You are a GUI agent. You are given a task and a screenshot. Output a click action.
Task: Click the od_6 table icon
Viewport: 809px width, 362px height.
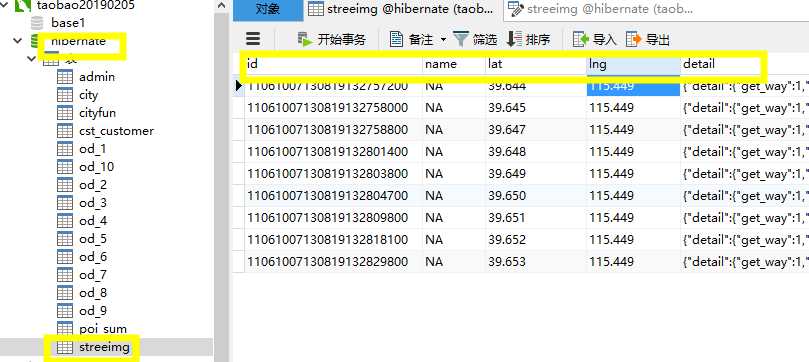[65, 257]
